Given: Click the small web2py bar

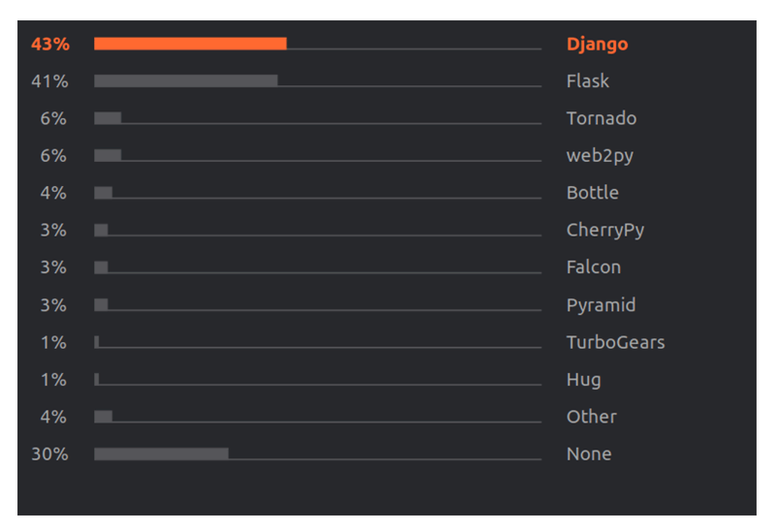Looking at the screenshot, I should (108, 155).
